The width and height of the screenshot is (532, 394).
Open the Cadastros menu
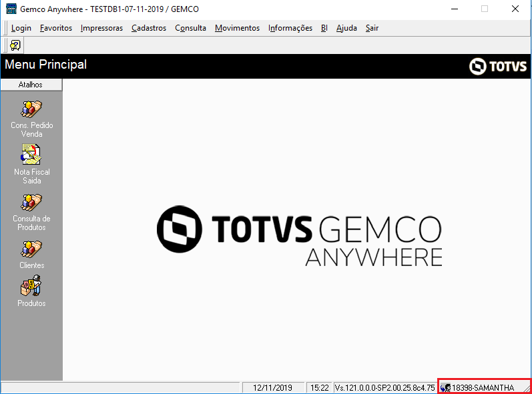tap(149, 28)
